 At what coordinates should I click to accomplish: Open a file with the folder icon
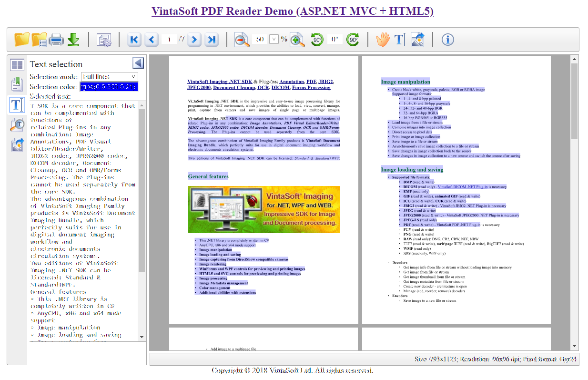click(x=22, y=40)
